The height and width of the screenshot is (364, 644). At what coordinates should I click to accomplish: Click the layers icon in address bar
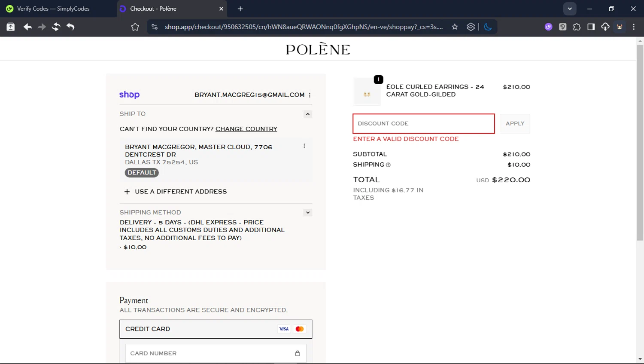coord(471,27)
